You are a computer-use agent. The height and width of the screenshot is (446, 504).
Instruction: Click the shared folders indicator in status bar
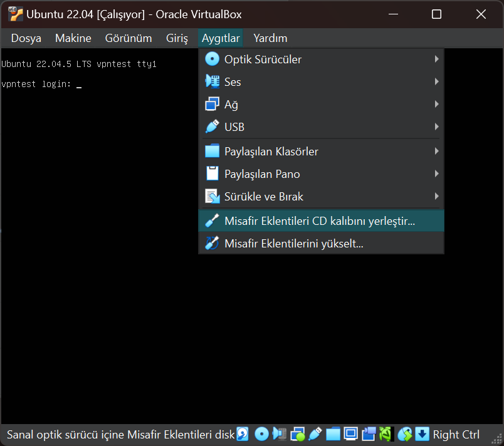(333, 434)
